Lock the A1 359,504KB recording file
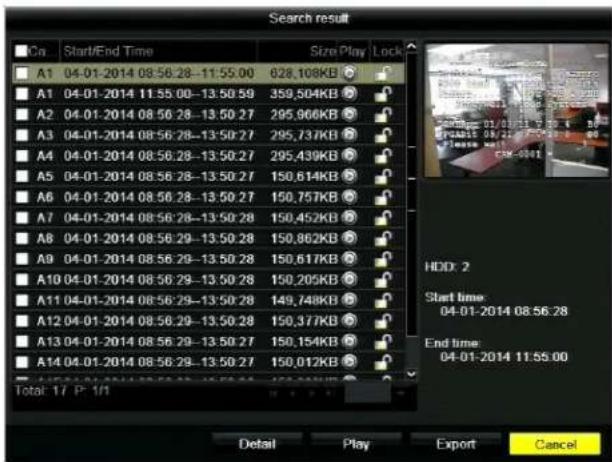This screenshot has width=612, height=462. (x=383, y=94)
